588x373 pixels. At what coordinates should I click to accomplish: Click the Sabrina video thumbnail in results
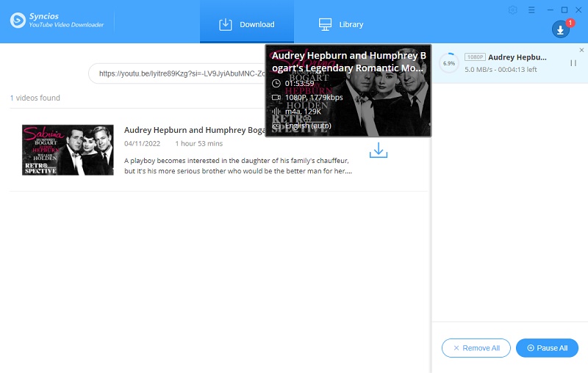click(68, 150)
